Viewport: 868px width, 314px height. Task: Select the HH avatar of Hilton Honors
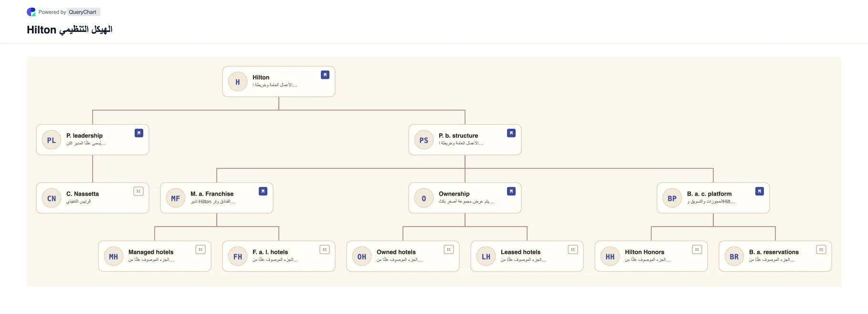tap(610, 257)
